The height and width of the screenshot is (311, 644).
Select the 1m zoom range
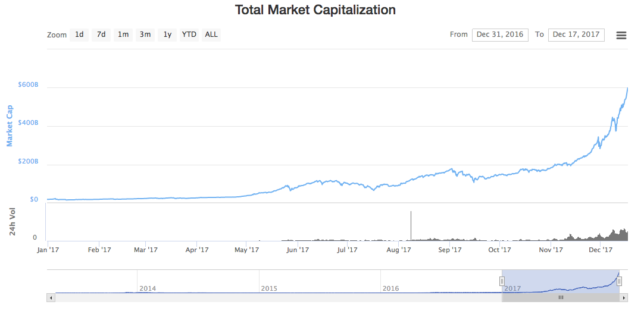pyautogui.click(x=123, y=34)
